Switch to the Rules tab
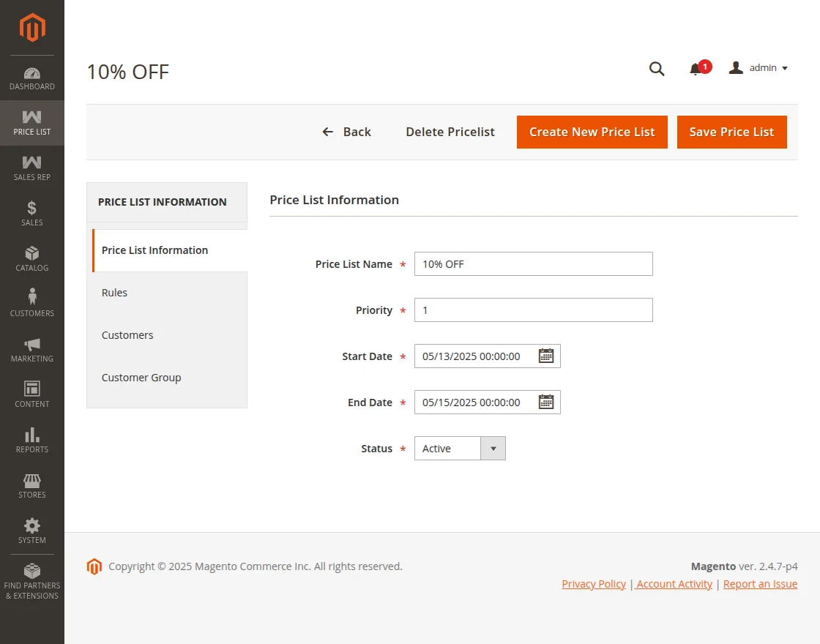This screenshot has height=644, width=820. point(115,293)
